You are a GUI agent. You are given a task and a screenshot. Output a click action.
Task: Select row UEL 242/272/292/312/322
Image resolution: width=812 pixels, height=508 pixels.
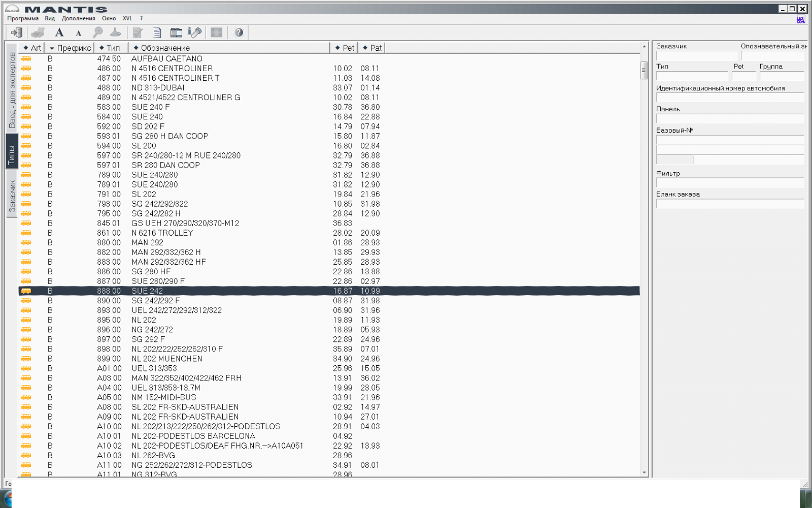[329, 310]
